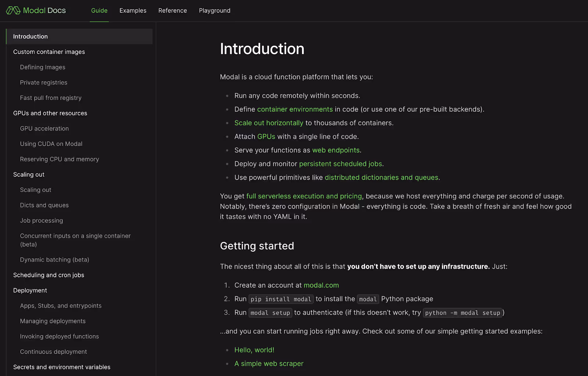Screen dimensions: 588x376
Task: Open the Deployment section
Action: pyautogui.click(x=30, y=290)
